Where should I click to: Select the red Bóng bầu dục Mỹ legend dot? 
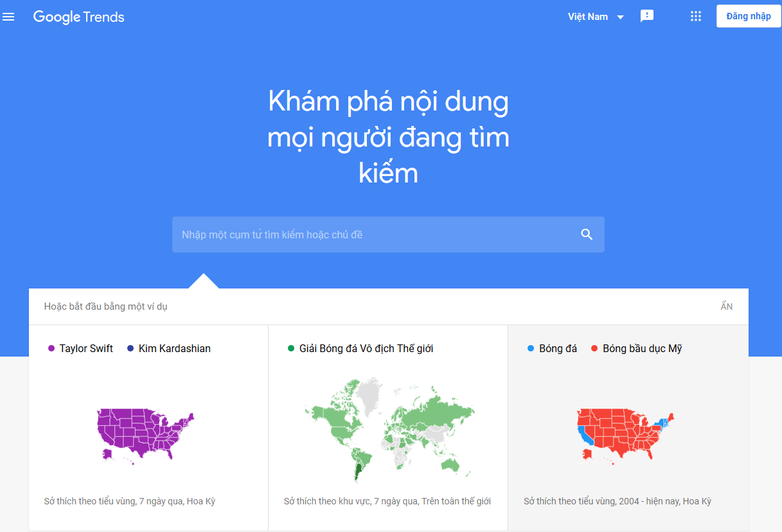tap(593, 348)
